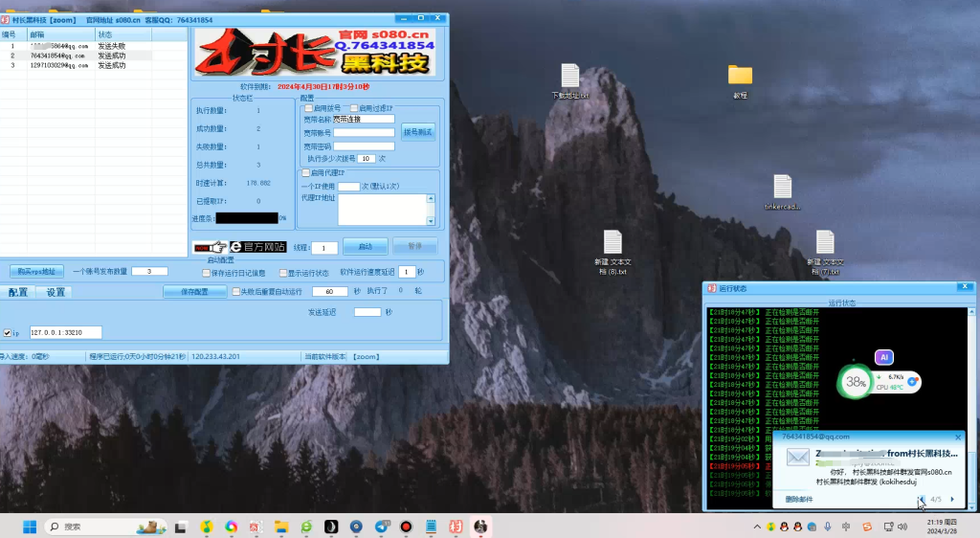Click the mail envelope icon in notification
This screenshot has height=538, width=980.
[x=798, y=457]
